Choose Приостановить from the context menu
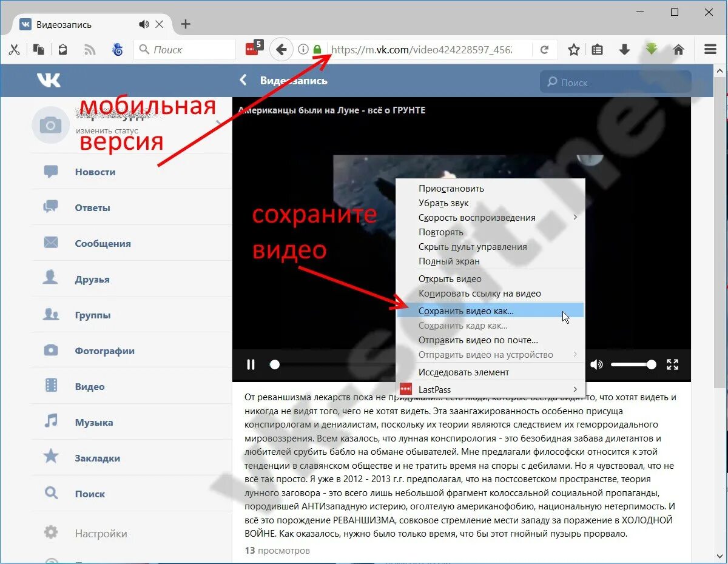 pos(490,189)
